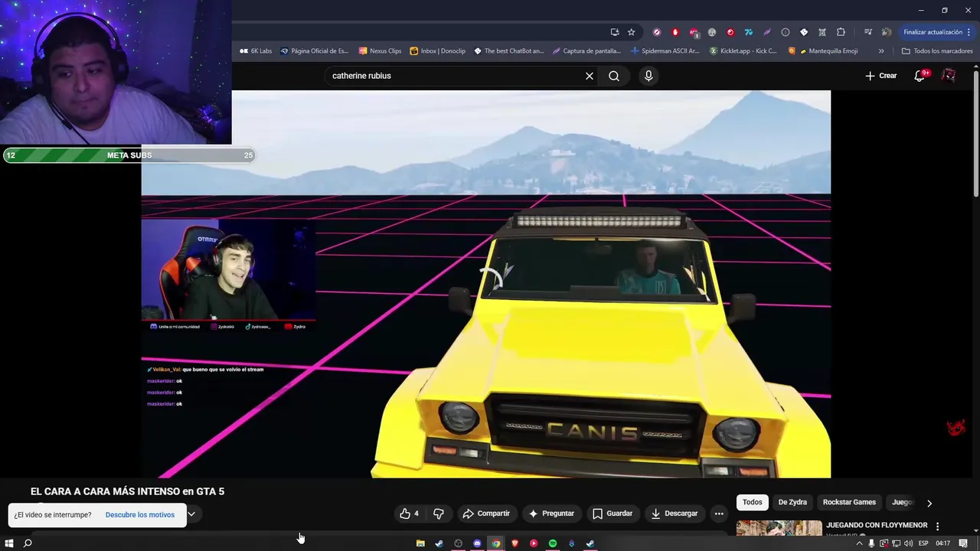Show hidden system tray icons
Image resolution: width=980 pixels, height=551 pixels.
pos(859,543)
